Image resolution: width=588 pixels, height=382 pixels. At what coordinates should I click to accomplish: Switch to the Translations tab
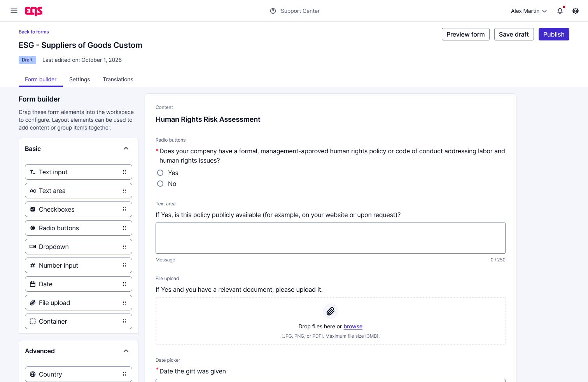[x=118, y=79]
